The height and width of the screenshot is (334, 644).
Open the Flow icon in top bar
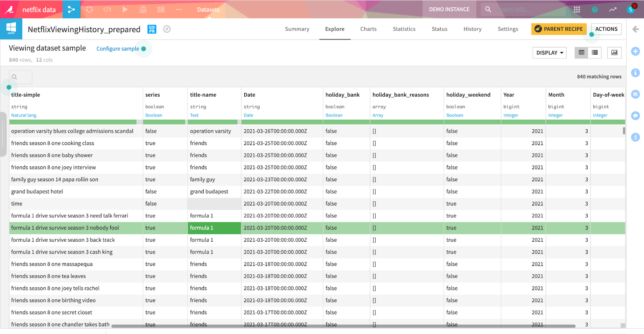71,9
